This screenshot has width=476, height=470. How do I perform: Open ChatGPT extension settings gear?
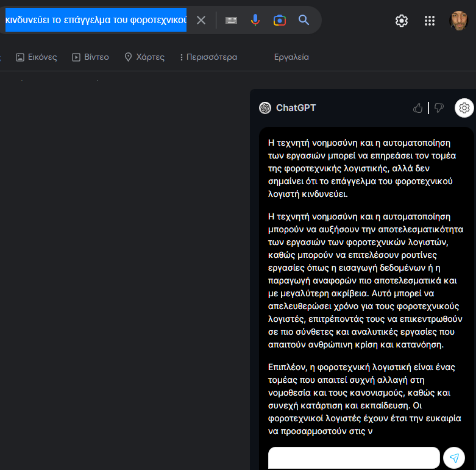click(464, 108)
